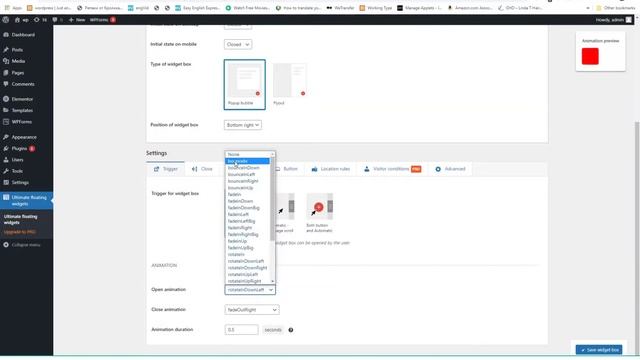Open Initial state on mobile dropdown
Viewport: 640px width, 360px height.
tap(238, 44)
